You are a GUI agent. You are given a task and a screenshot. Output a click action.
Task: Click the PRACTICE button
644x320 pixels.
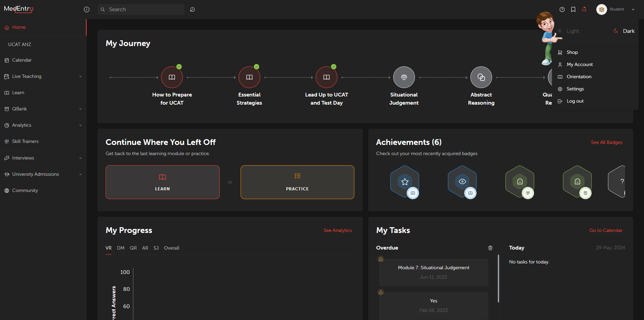[297, 182]
